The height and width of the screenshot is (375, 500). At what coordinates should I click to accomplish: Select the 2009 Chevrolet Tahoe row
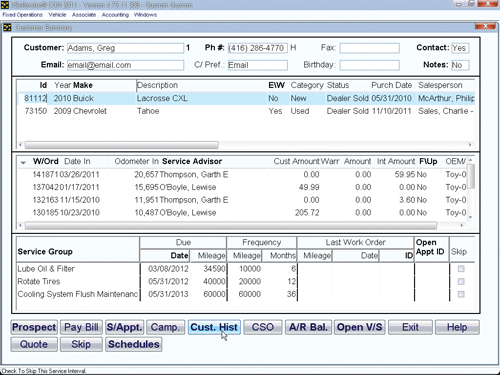click(x=246, y=111)
